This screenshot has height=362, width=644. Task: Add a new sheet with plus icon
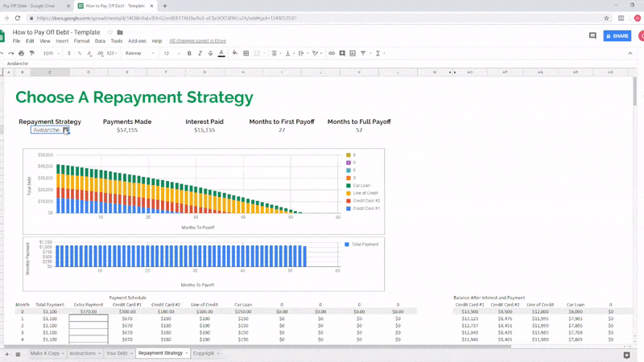[7, 354]
